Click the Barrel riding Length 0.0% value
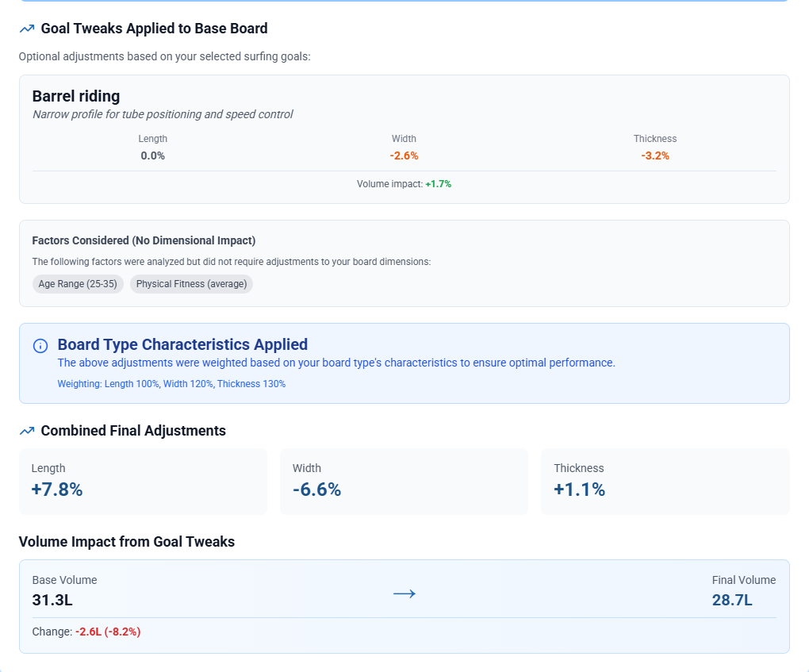The height and width of the screenshot is (672, 809). pyautogui.click(x=152, y=156)
